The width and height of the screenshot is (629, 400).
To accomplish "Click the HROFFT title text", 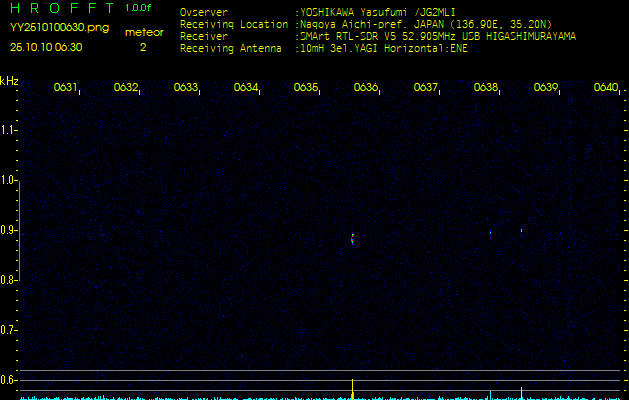I will tap(62, 8).
